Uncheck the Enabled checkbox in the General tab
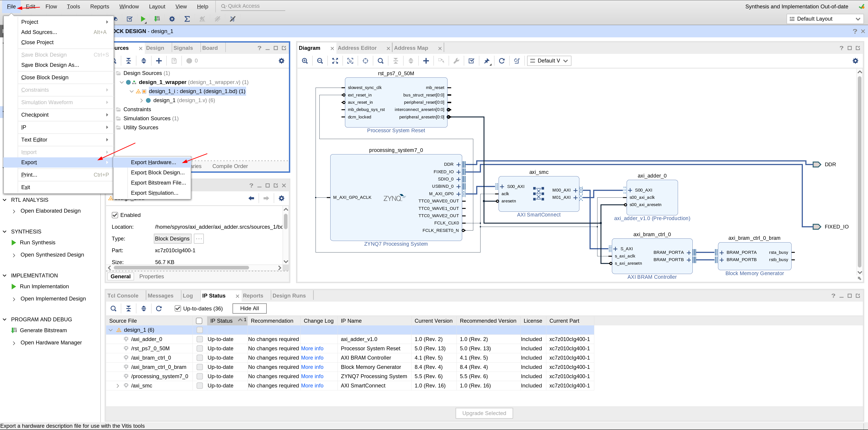 [x=115, y=215]
